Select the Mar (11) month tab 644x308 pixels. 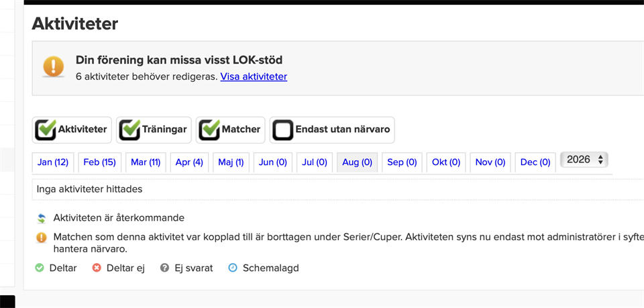pos(146,162)
